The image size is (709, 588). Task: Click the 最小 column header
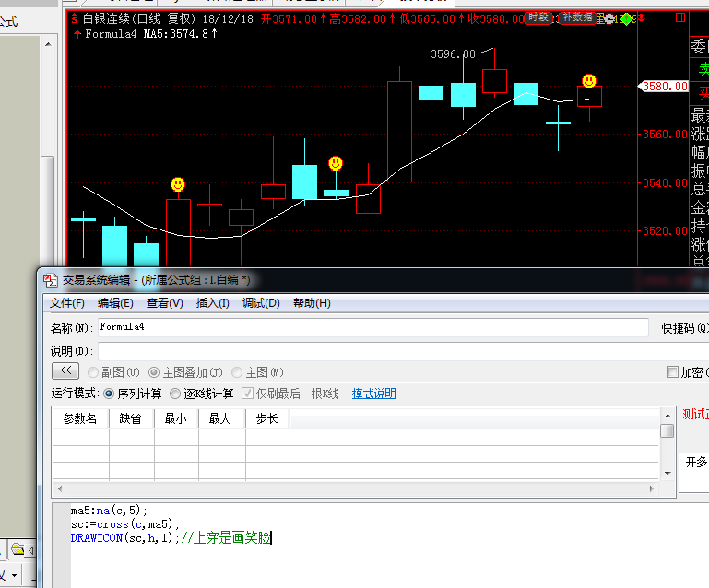[x=176, y=418]
